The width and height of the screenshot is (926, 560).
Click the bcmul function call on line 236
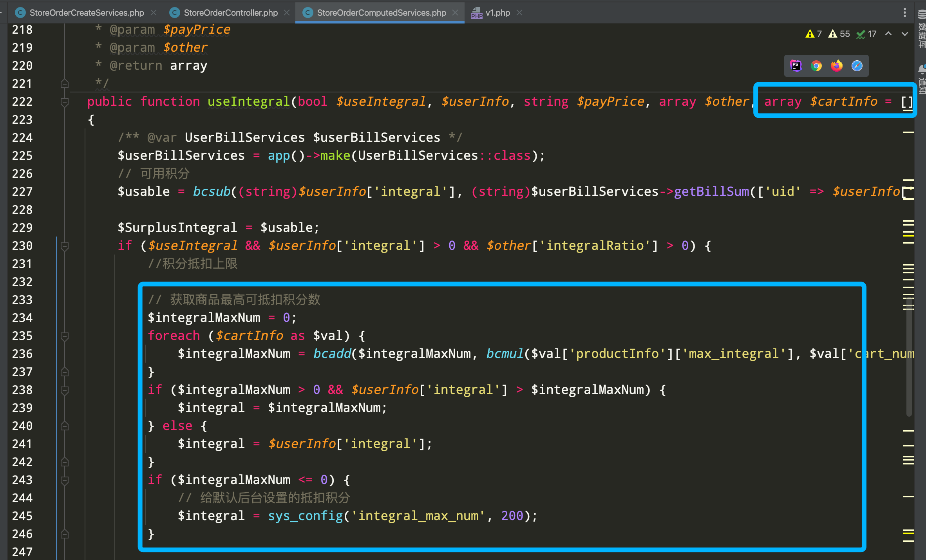pyautogui.click(x=505, y=354)
